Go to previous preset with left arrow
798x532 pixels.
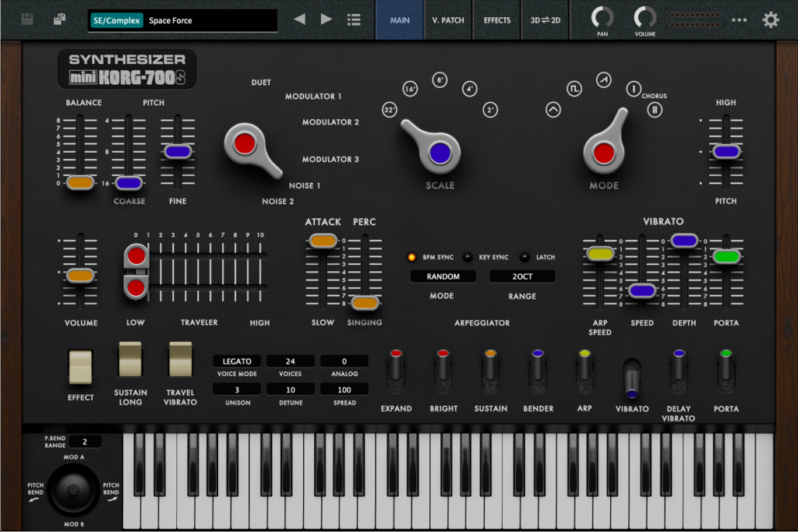(x=300, y=19)
